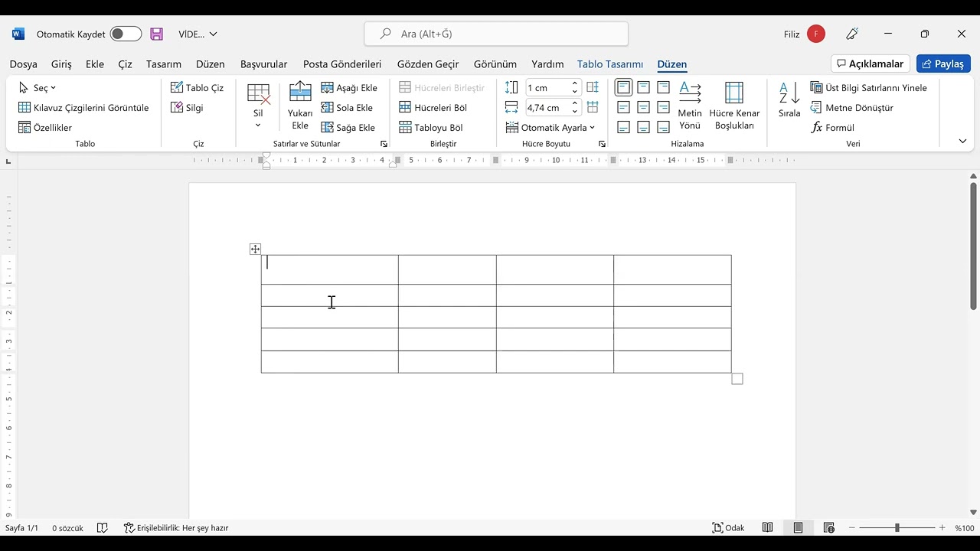Switch to web layout view icon
This screenshot has height=551, width=980.
[829, 528]
